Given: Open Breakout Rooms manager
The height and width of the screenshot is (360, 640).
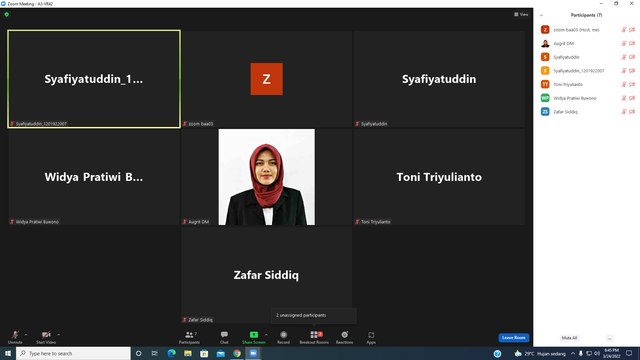Looking at the screenshot, I should click(x=314, y=337).
